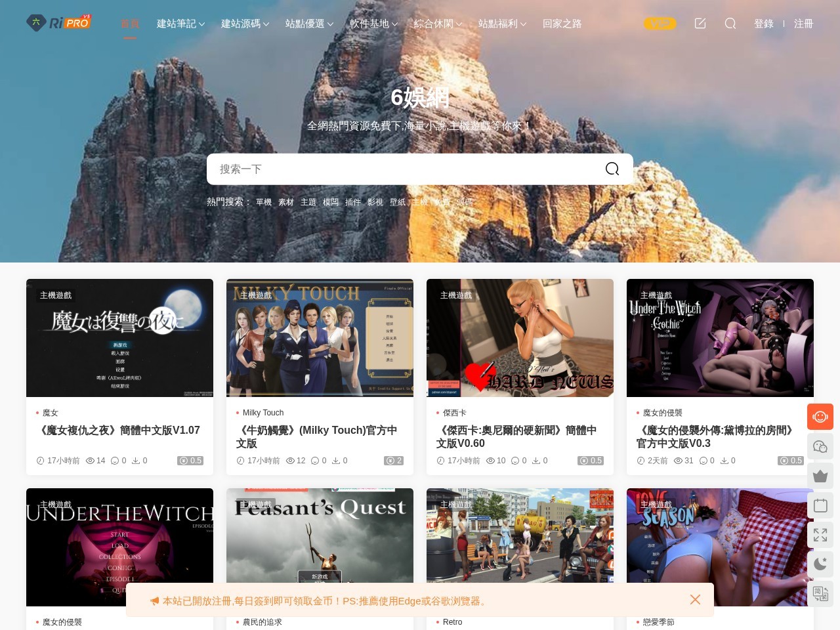
Task: Click the price badge 2 on Milky Touch card
Action: 394,461
